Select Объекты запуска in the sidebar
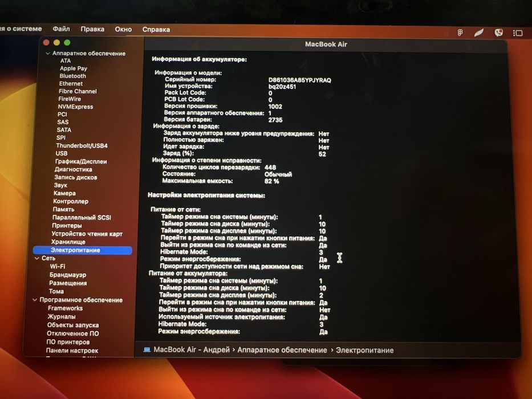Image resolution: width=532 pixels, height=399 pixels. (73, 325)
